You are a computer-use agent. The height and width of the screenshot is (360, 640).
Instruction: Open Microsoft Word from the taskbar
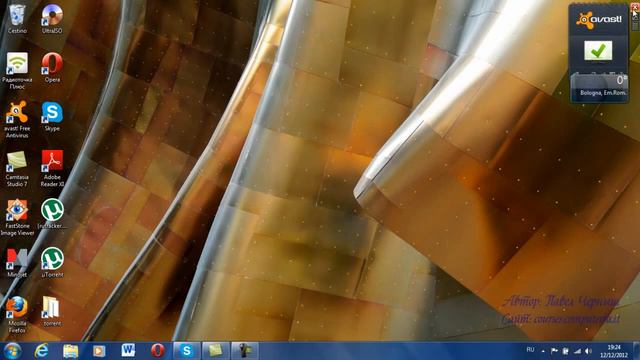pos(128,351)
